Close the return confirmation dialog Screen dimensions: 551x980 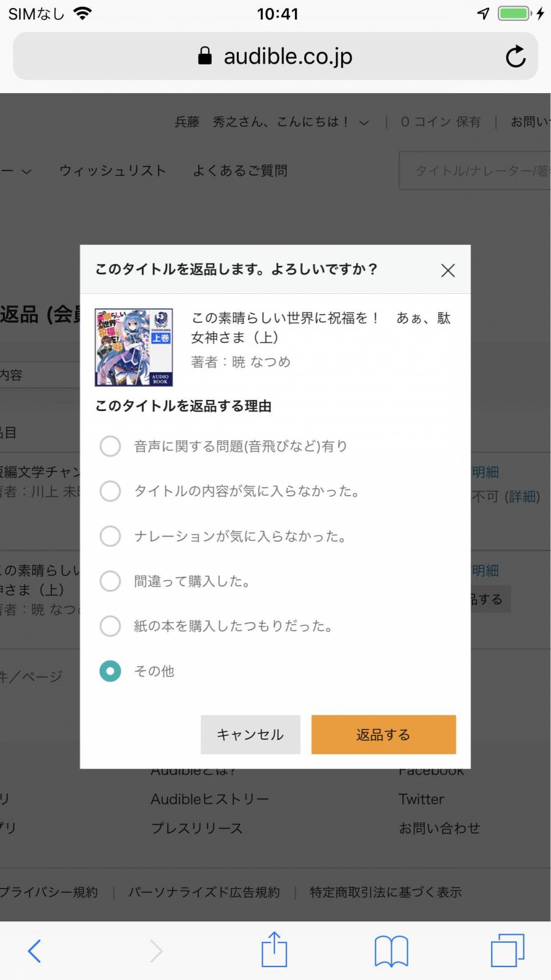coord(448,270)
